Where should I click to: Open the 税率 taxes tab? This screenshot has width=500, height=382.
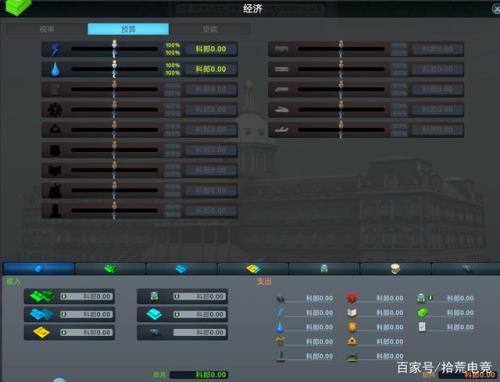pos(47,29)
